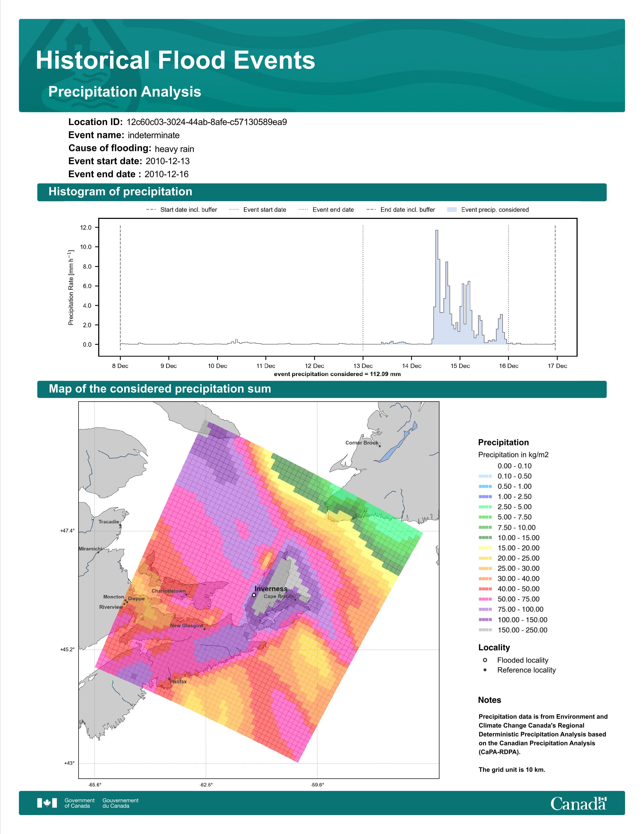Click the grid unit is 10 km note
This screenshot has height=834, width=644.
tap(512, 770)
